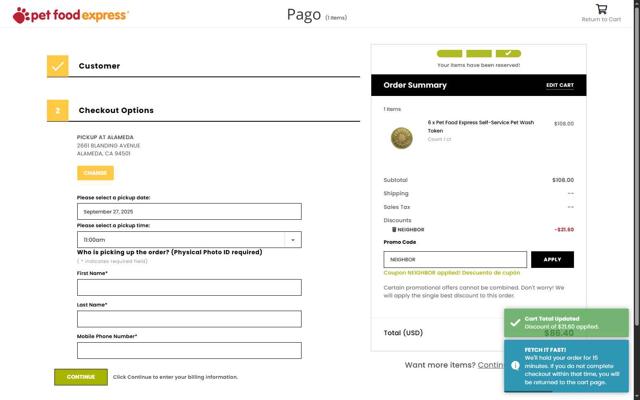
Task: Focus the Last Name input field
Action: [189, 319]
